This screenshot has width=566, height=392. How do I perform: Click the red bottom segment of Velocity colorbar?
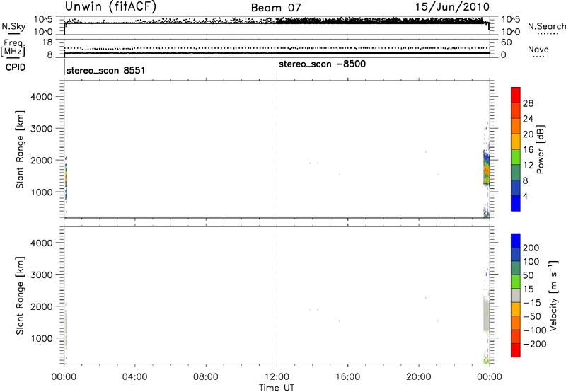pos(516,350)
